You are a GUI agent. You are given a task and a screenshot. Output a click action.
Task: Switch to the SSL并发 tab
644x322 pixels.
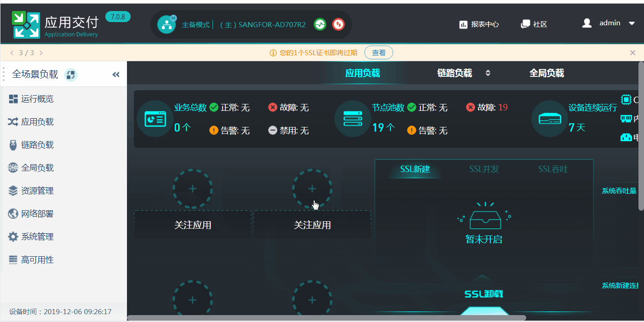click(484, 169)
